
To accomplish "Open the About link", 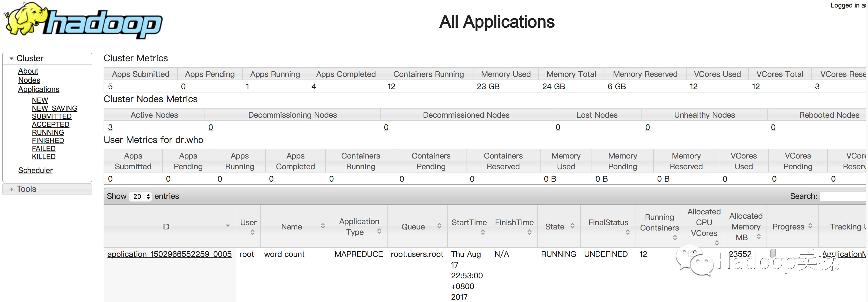I will click(28, 71).
